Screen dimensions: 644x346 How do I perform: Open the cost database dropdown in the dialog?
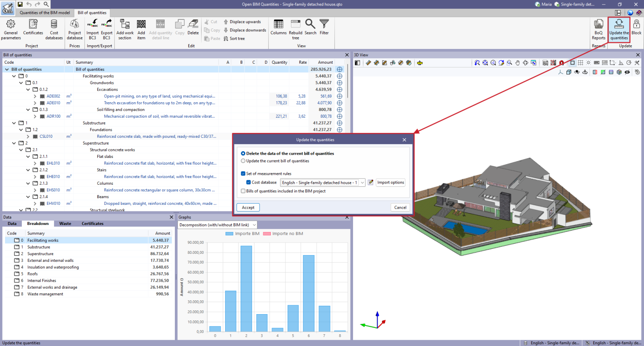[362, 182]
